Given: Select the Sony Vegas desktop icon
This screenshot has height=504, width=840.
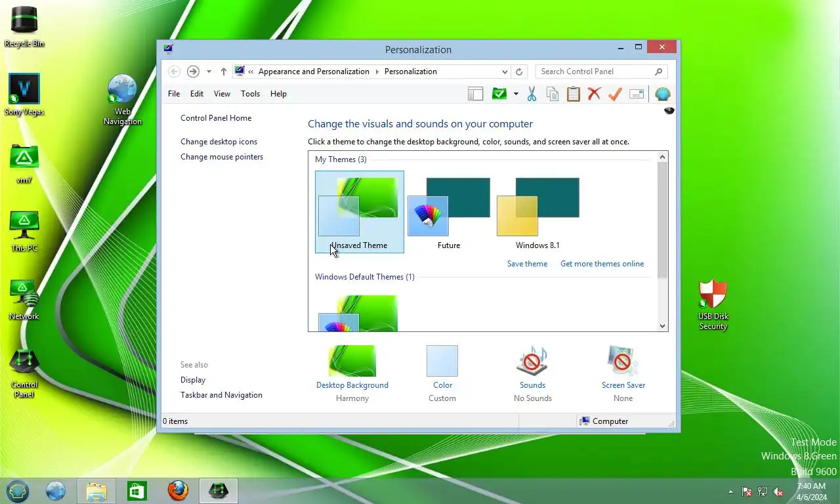Looking at the screenshot, I should pos(24,94).
